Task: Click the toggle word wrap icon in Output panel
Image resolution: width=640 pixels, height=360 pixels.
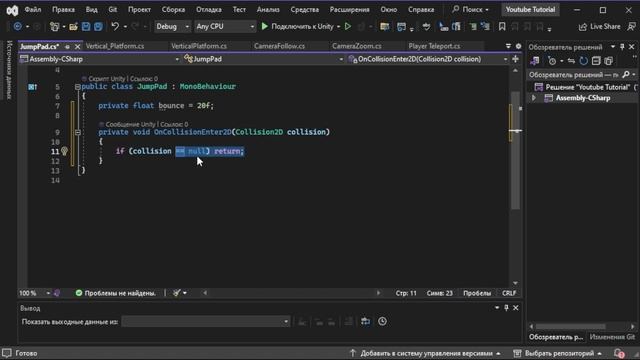Action: click(x=365, y=322)
